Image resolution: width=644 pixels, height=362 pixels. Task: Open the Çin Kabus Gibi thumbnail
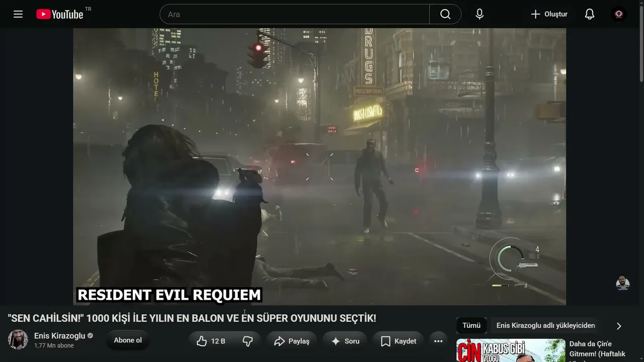[511, 350]
